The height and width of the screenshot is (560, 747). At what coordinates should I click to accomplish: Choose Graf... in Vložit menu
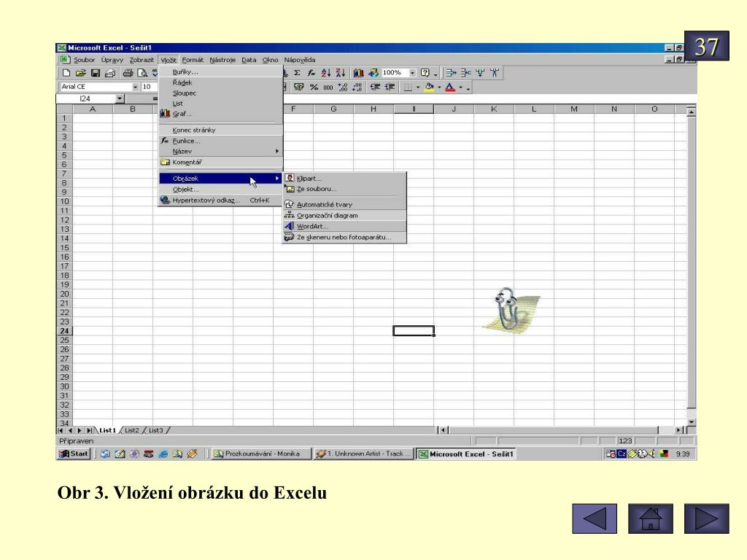[x=220, y=114]
